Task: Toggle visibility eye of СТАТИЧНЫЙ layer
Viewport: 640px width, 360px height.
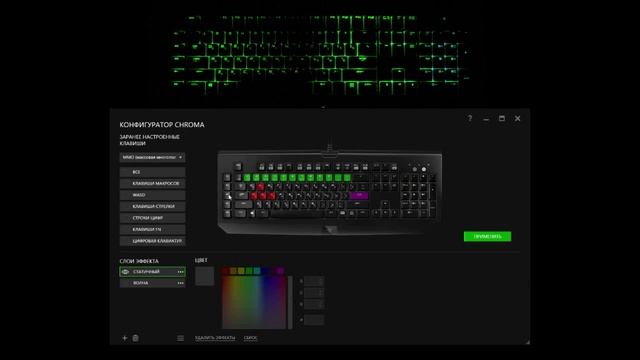Action: point(125,272)
